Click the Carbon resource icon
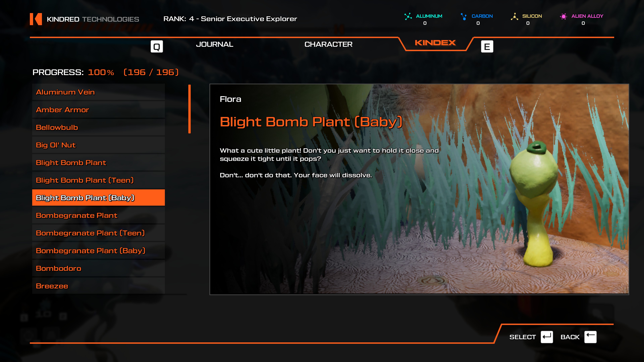 464,16
